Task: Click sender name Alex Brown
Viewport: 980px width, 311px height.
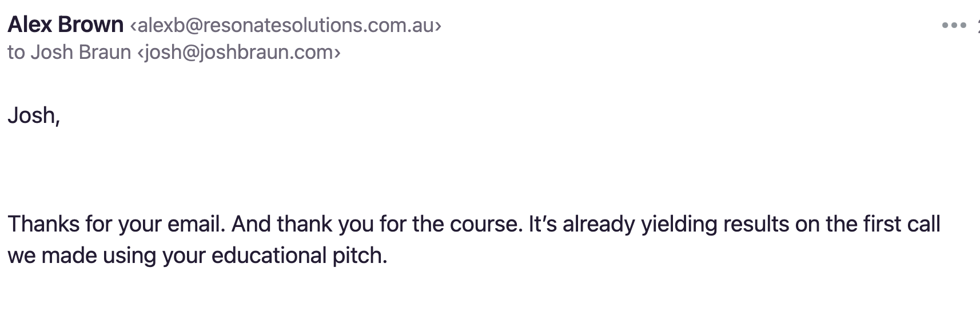Action: (66, 25)
